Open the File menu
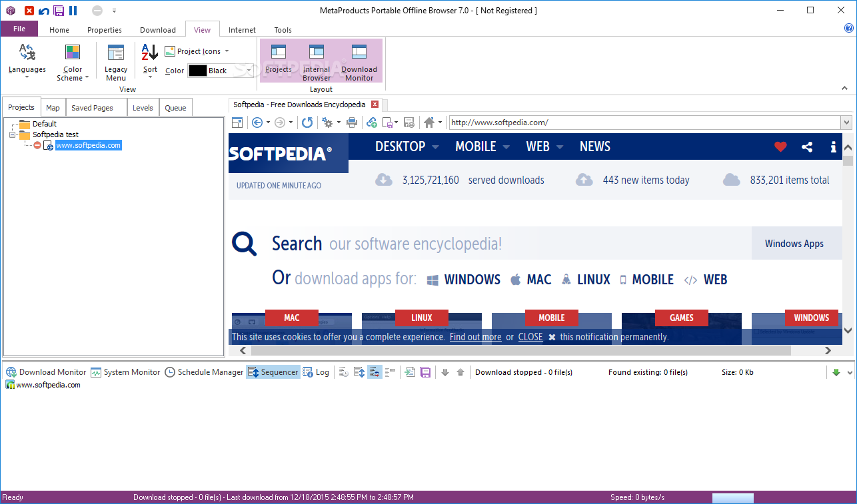 click(19, 29)
